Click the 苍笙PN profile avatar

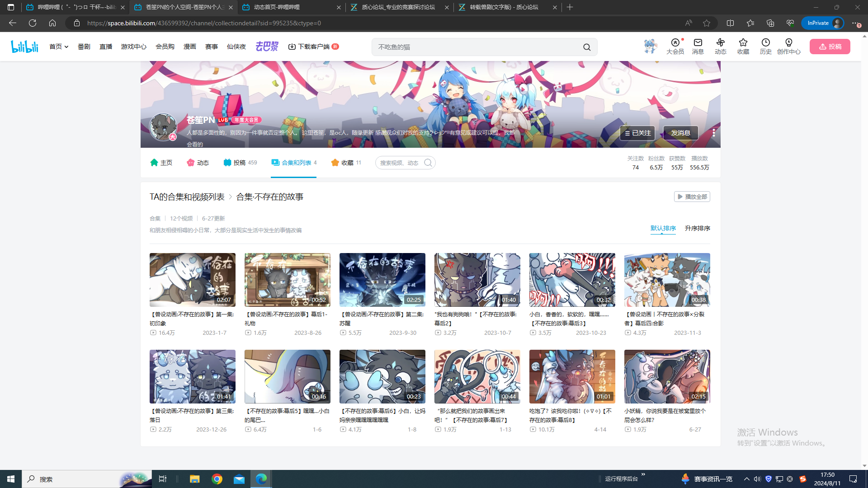[163, 127]
